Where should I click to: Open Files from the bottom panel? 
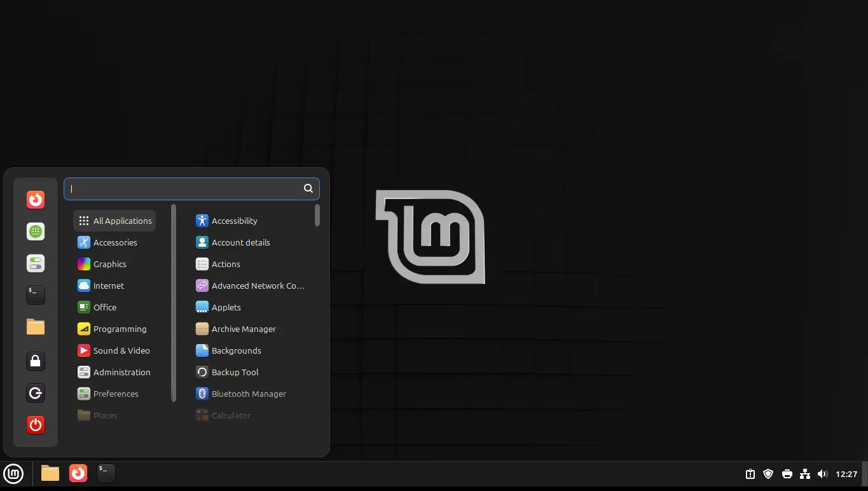point(50,473)
